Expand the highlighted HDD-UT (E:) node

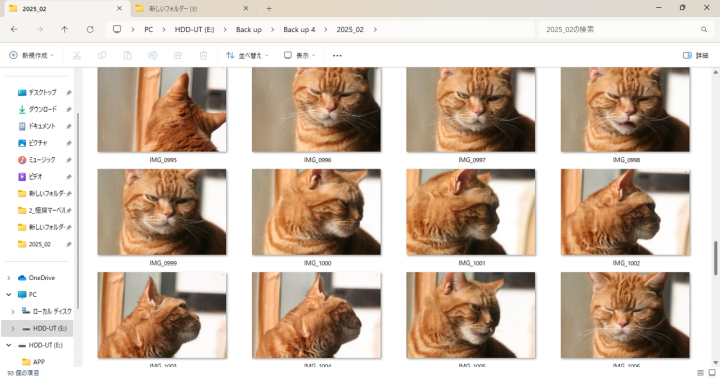13,328
